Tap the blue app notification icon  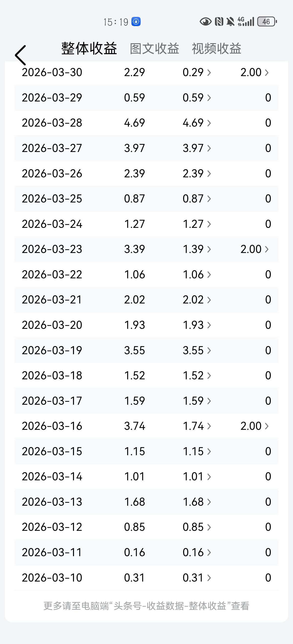pos(136,22)
